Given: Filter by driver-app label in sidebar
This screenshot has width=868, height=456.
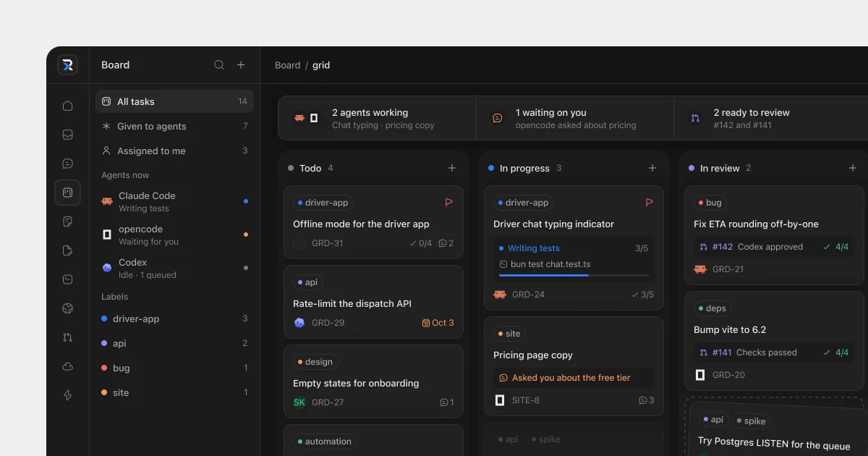Looking at the screenshot, I should tap(174, 318).
